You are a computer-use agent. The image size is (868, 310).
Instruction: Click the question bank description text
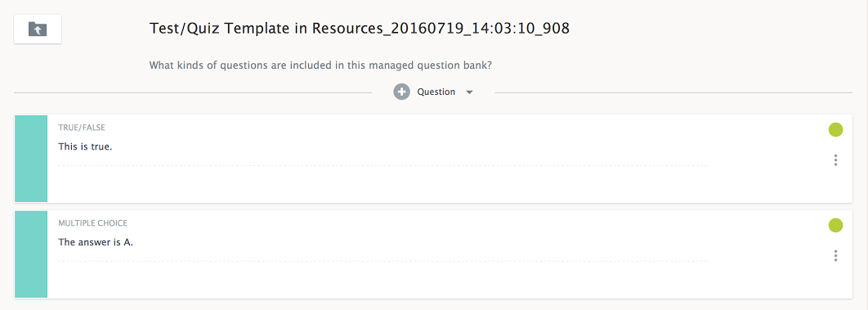coord(321,65)
